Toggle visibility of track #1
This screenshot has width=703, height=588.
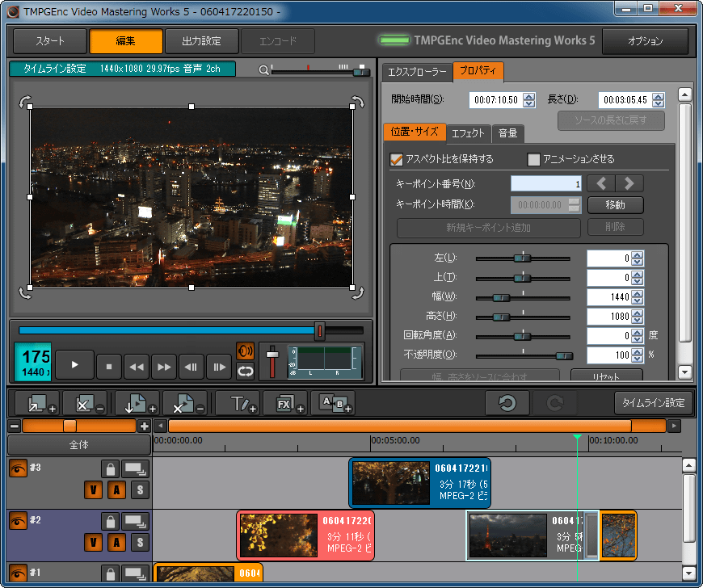click(x=18, y=573)
